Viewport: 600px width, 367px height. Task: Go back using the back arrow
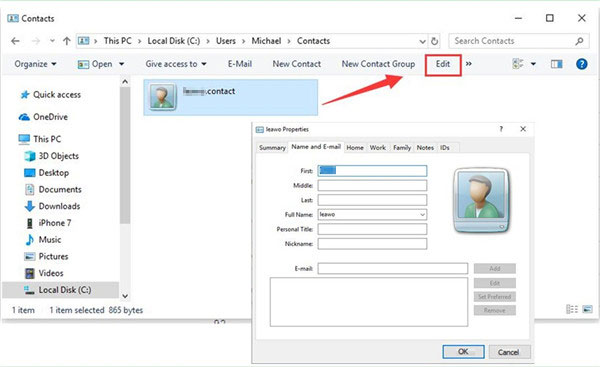(x=15, y=41)
